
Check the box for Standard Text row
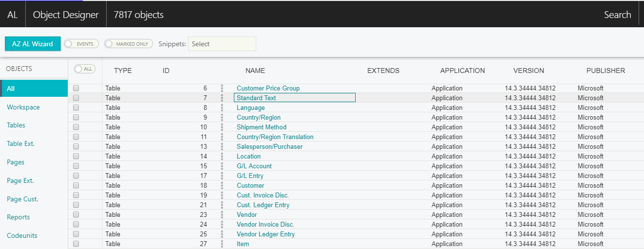coord(76,98)
